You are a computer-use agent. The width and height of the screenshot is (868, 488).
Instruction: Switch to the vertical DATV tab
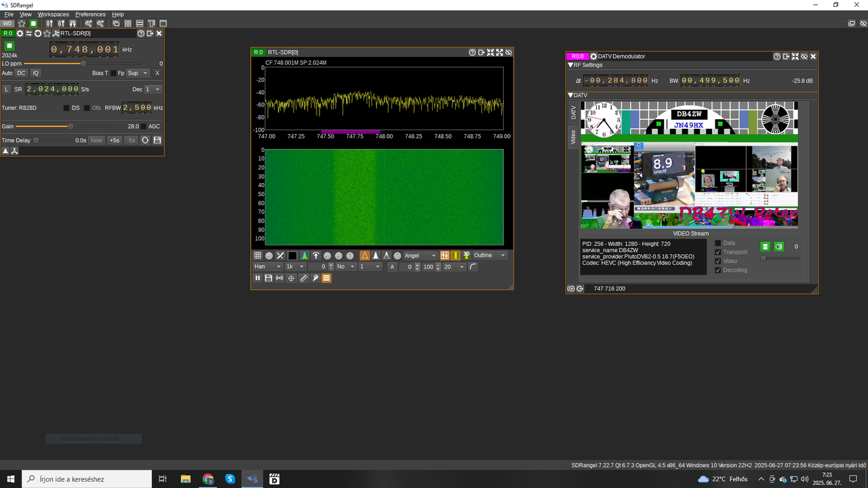coord(574,113)
